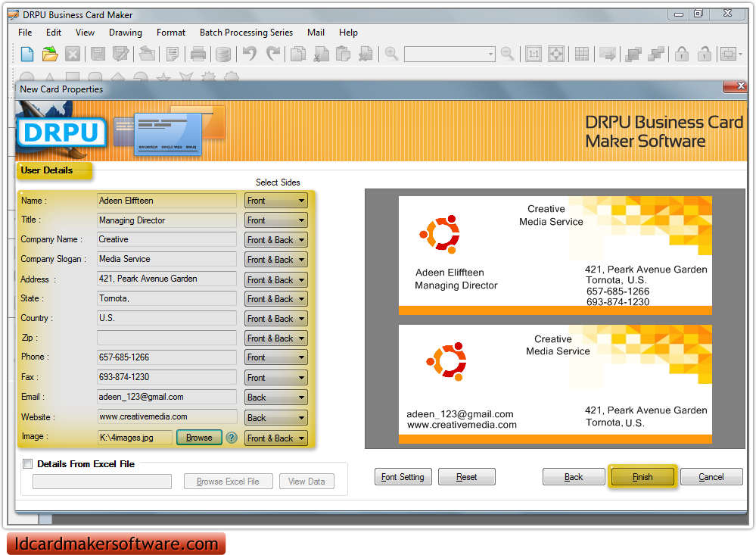Open the Drawing menu
Screen dimensions: 756x555
(x=126, y=33)
